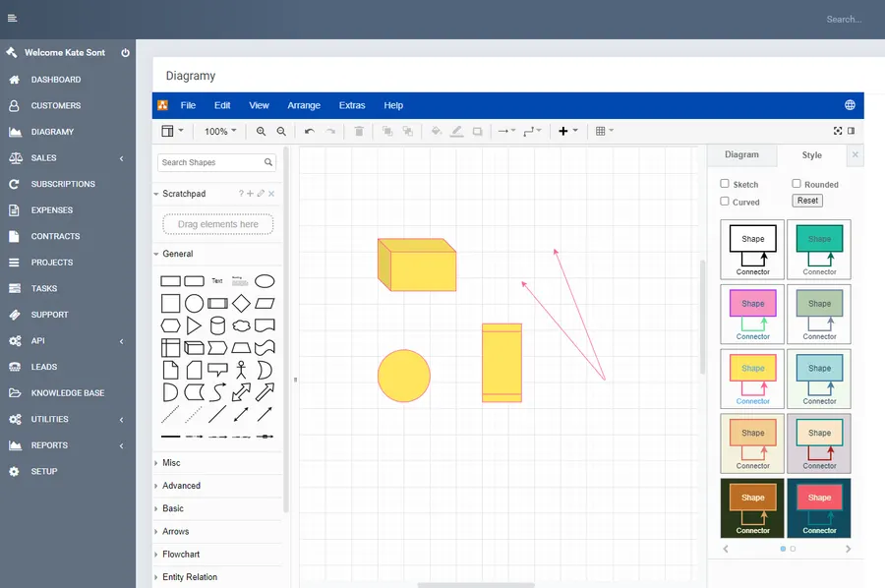
Task: Click the shadow toolbar icon
Action: tap(478, 132)
